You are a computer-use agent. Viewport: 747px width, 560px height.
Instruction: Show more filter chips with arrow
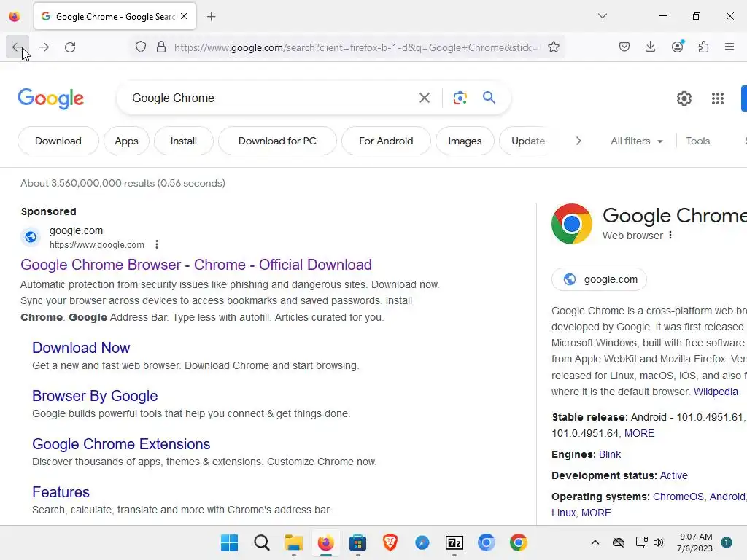[578, 141]
